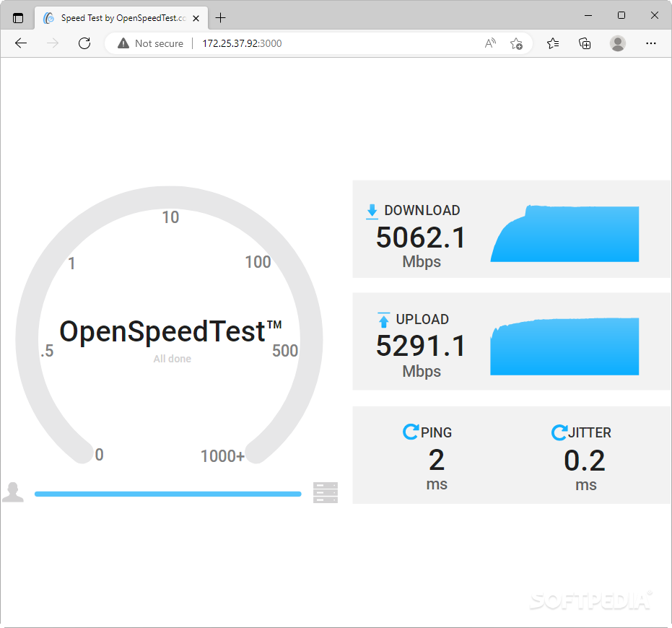Click the 1000+ gauge label

coord(222,456)
